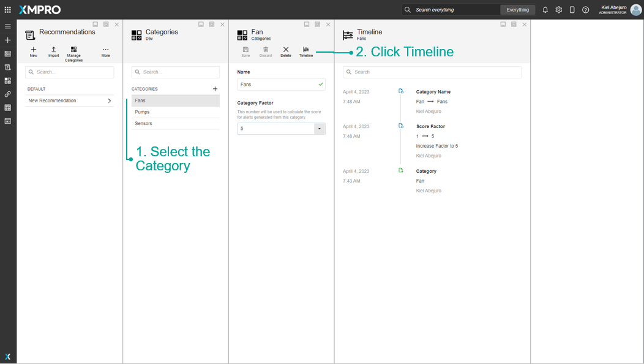
Task: Add a category with the plus icon
Action: pyautogui.click(x=215, y=89)
